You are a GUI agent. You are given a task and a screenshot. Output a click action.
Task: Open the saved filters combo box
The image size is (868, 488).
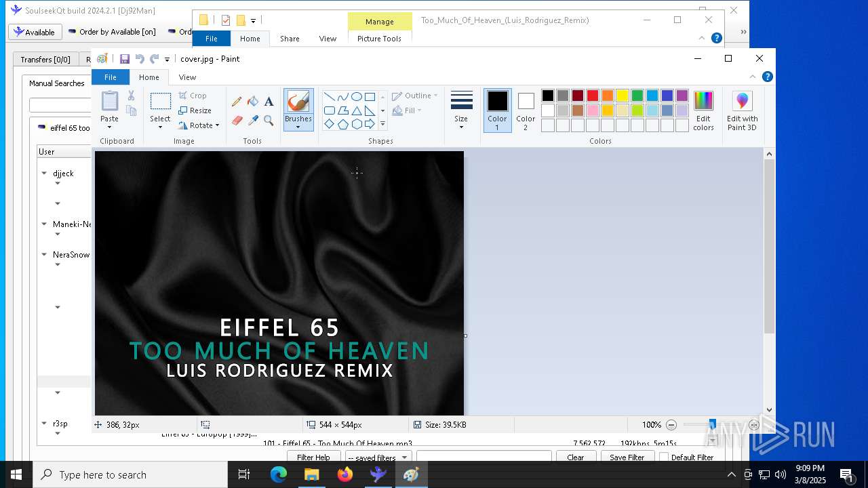(x=378, y=457)
